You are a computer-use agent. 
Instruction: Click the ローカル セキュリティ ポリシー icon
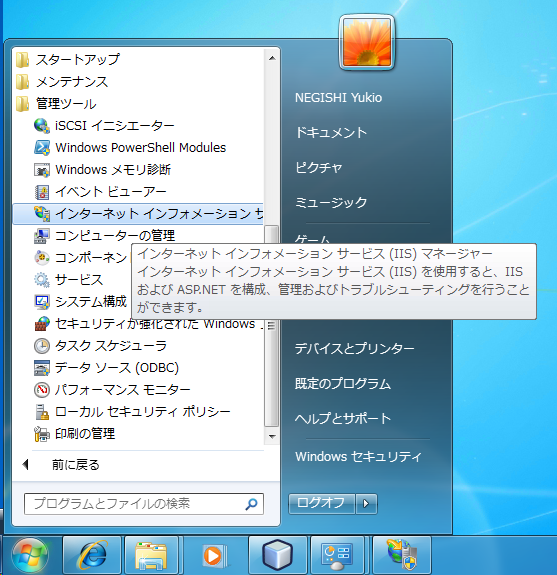coord(42,412)
